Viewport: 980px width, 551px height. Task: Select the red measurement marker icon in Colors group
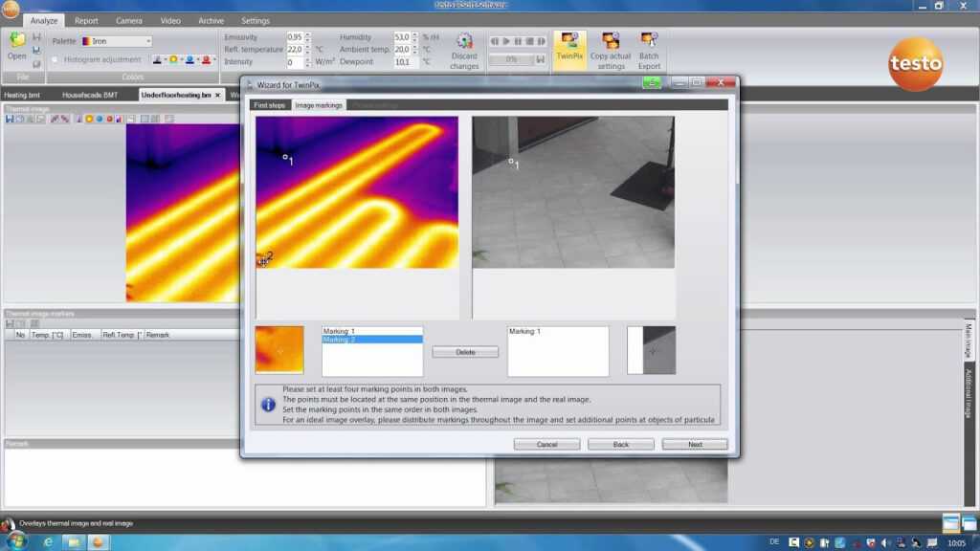pyautogui.click(x=206, y=61)
